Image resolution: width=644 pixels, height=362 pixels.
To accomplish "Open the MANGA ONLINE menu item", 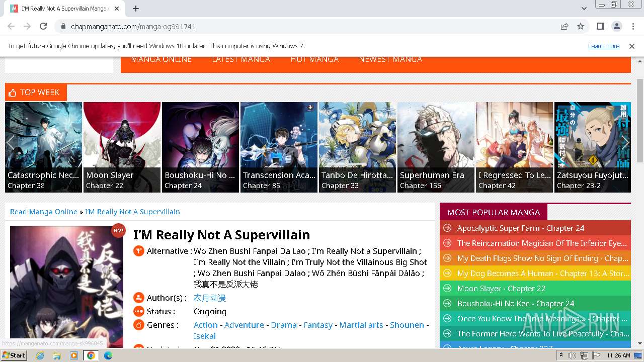I will 161,59.
